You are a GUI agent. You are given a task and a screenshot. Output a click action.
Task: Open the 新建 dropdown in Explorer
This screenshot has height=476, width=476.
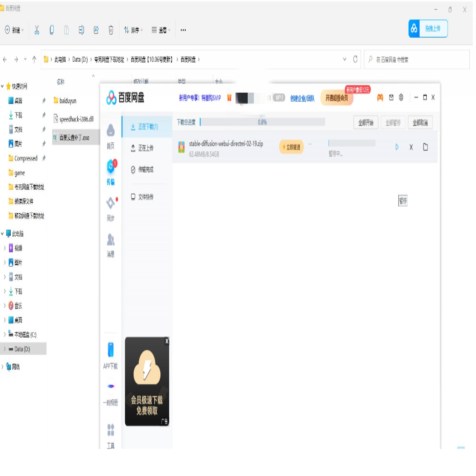coord(14,30)
